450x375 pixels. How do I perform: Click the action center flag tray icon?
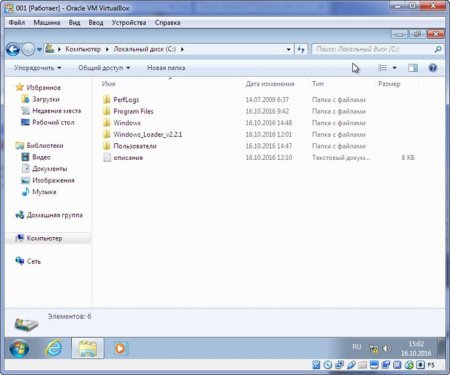point(374,349)
